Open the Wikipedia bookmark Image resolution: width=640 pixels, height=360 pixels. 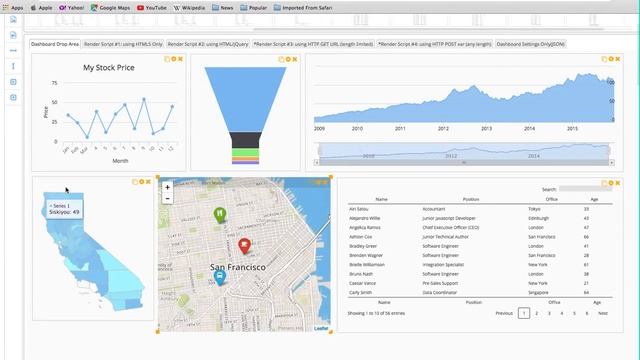pyautogui.click(x=189, y=7)
